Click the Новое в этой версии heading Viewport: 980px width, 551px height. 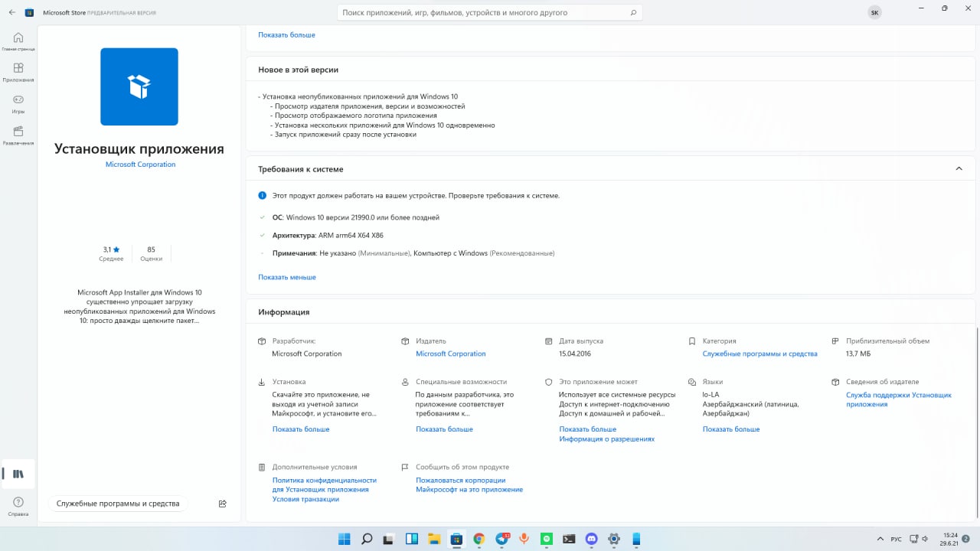click(x=299, y=70)
